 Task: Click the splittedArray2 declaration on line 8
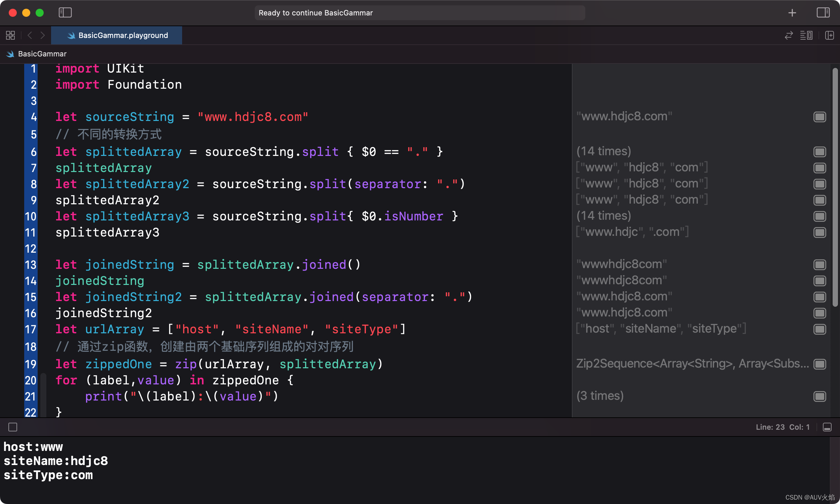[137, 184]
